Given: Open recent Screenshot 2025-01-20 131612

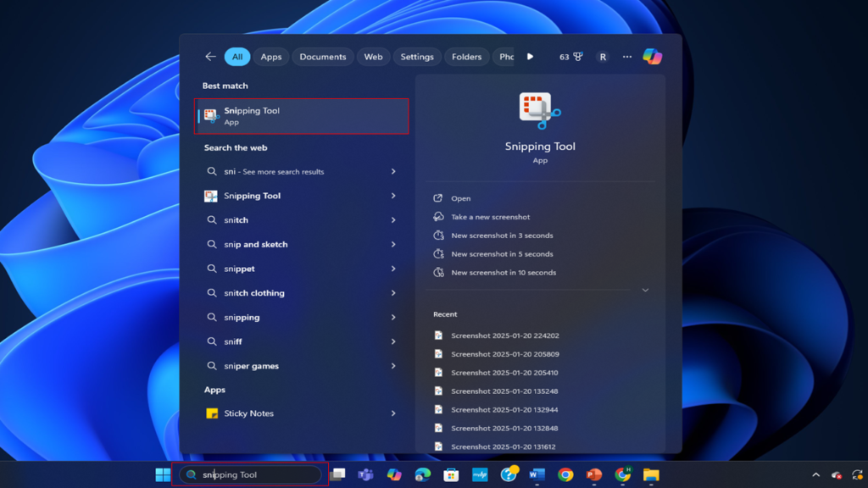Looking at the screenshot, I should [504, 446].
